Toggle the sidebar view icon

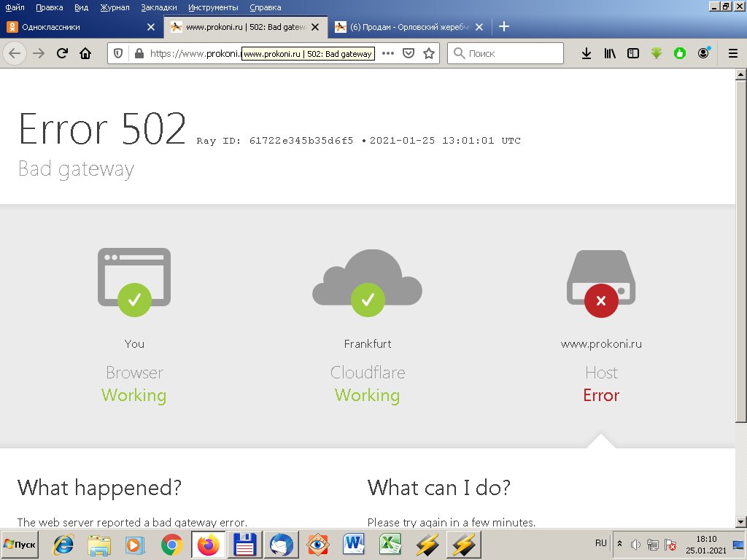[633, 53]
